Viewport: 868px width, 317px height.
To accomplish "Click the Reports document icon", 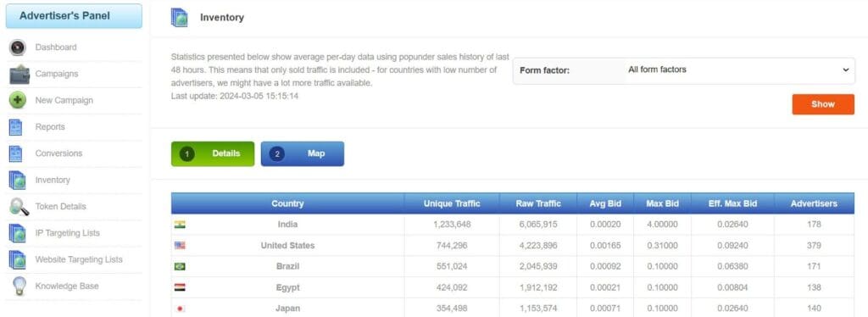I will tap(15, 127).
